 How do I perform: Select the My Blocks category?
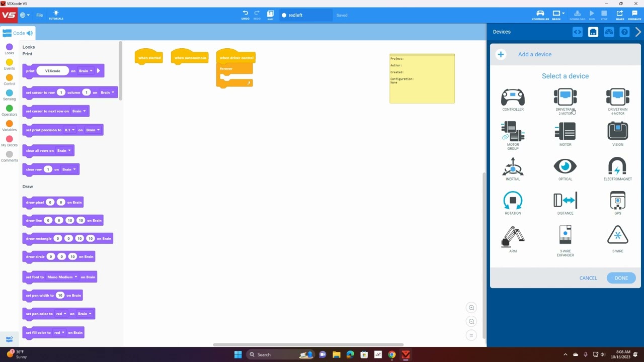[9, 141]
